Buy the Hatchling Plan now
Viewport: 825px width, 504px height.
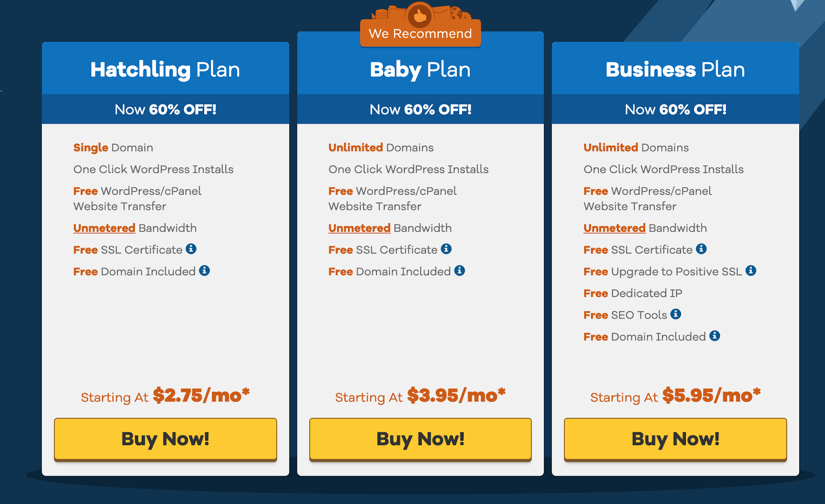[x=166, y=439]
